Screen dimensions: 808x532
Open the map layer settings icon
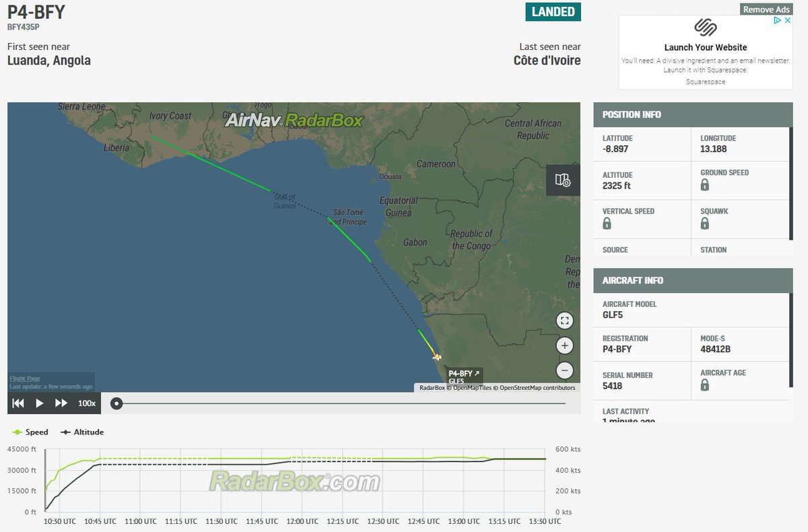pos(563,180)
